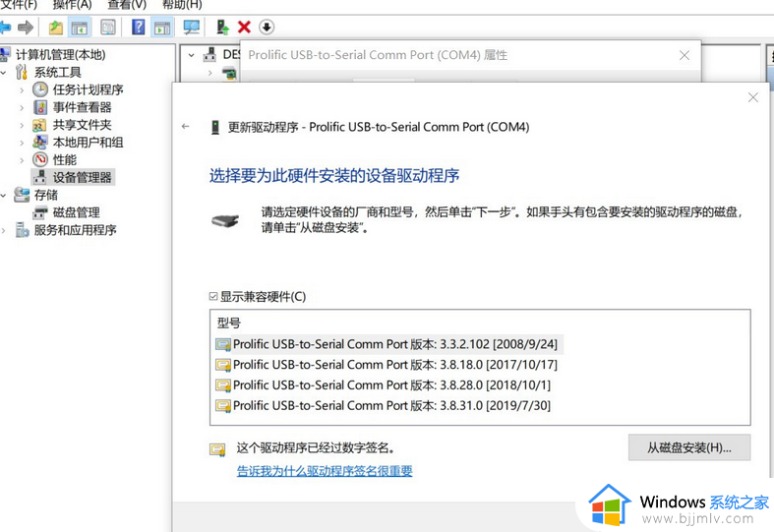Click the red X Uninstall device icon
The height and width of the screenshot is (532, 774).
pyautogui.click(x=244, y=28)
